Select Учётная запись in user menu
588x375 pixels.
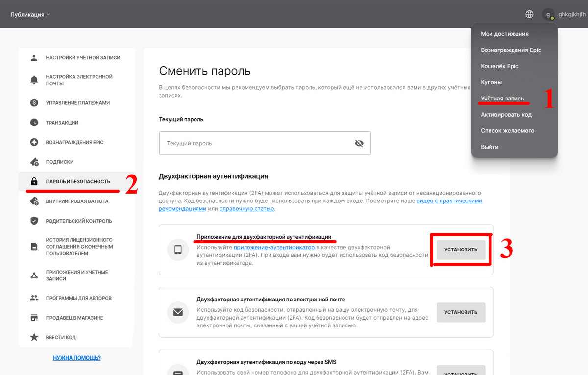click(x=502, y=99)
